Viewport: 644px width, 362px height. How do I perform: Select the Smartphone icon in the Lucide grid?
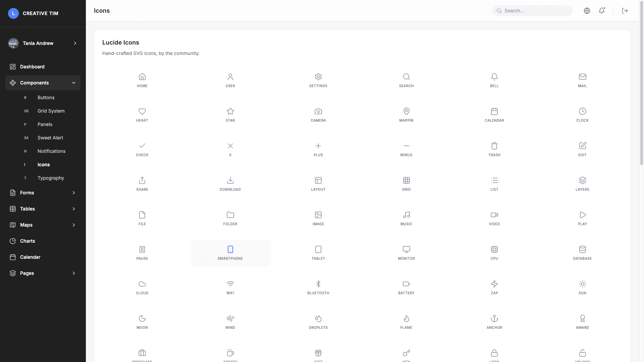pyautogui.click(x=230, y=252)
